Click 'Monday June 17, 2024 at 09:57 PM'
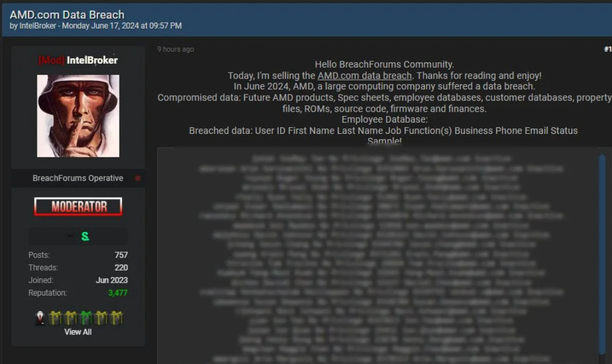This screenshot has width=612, height=364. coord(122,26)
